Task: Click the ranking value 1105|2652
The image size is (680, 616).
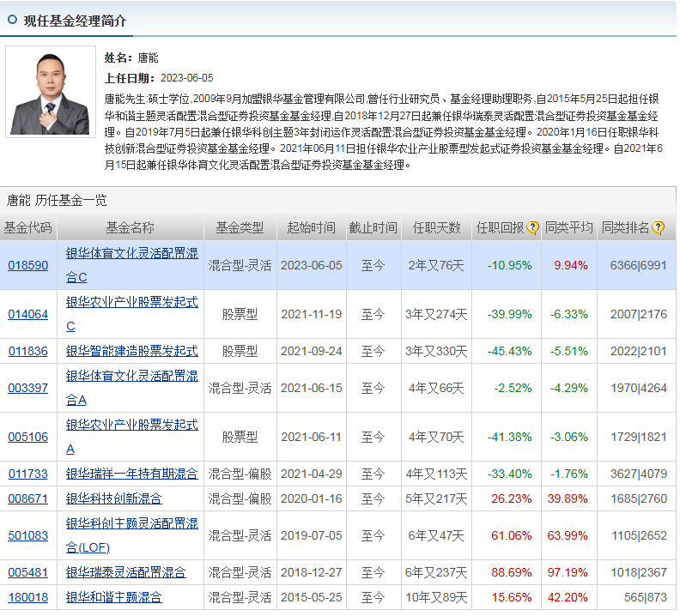Action: pyautogui.click(x=639, y=536)
